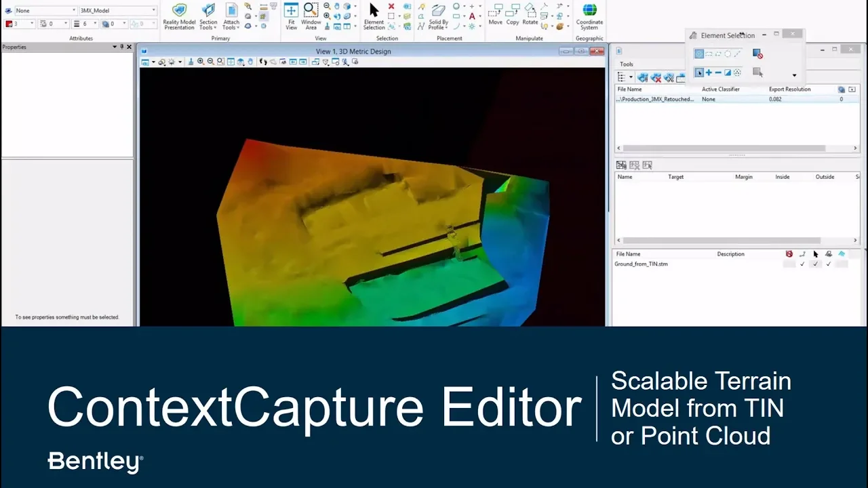Click Update View brush in View 1 toolbar
This screenshot has height=488, width=868.
coord(191,62)
